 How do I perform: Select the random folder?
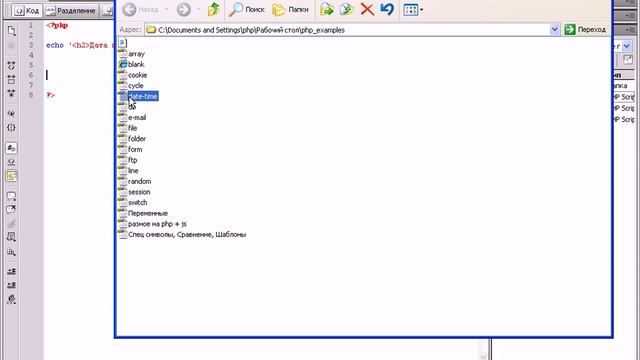pyautogui.click(x=135, y=181)
